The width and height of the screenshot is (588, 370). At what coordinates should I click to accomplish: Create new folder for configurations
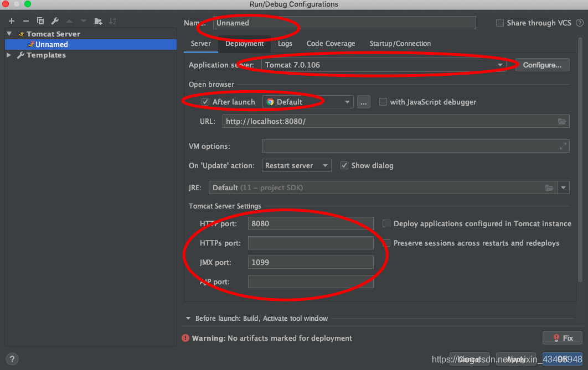98,21
